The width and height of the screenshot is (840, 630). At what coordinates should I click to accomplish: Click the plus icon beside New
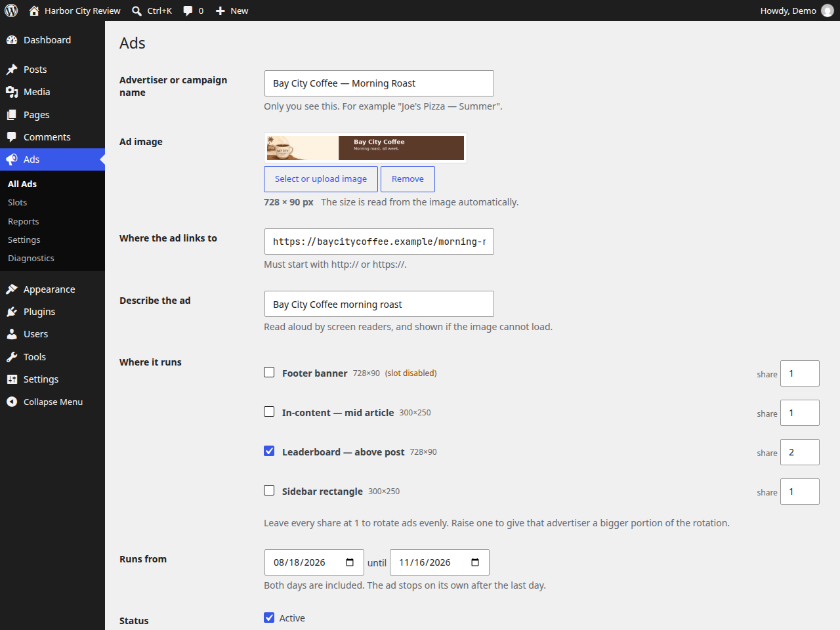click(220, 10)
